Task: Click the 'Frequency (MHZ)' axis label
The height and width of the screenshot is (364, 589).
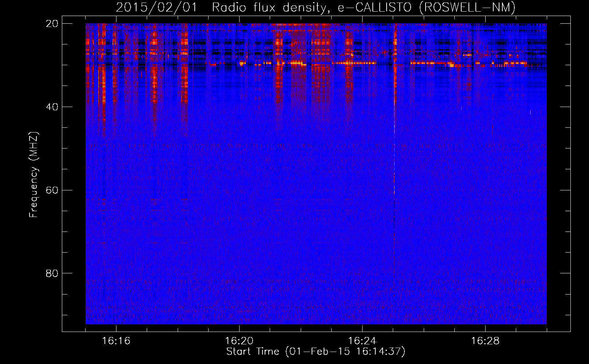Action: [x=33, y=175]
